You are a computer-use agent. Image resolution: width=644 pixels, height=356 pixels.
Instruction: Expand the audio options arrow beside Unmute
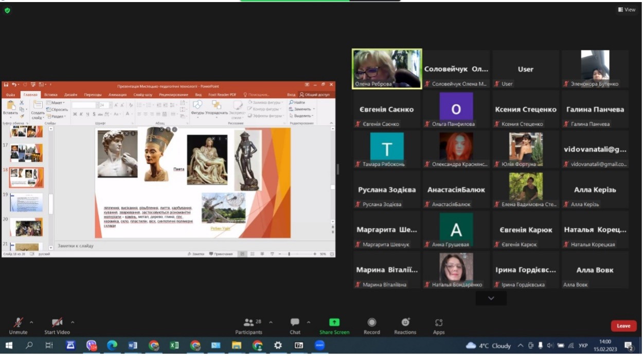coord(31,323)
